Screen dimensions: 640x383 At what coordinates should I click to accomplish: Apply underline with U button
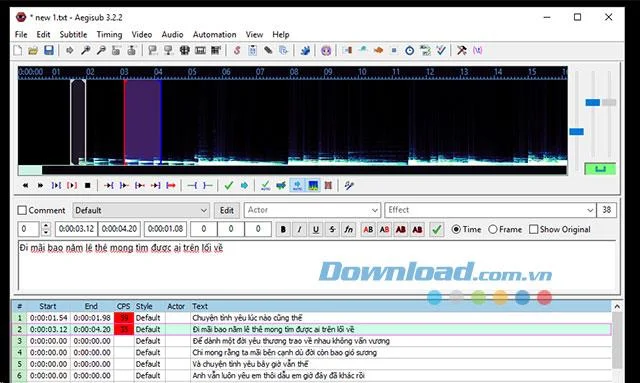click(x=316, y=229)
